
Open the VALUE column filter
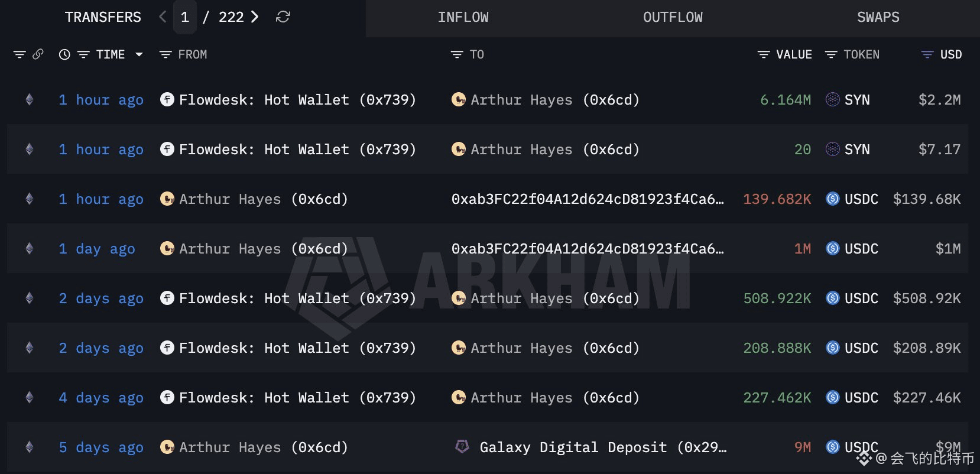[764, 54]
